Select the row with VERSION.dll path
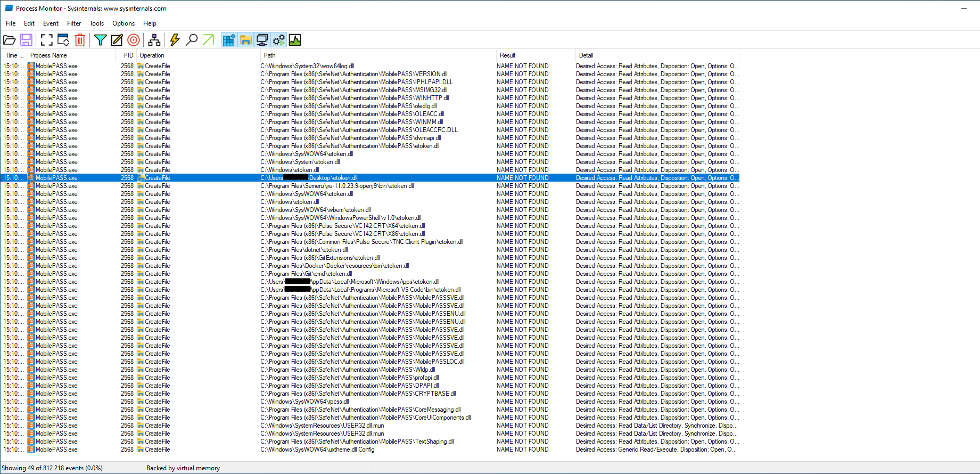 pos(370,74)
